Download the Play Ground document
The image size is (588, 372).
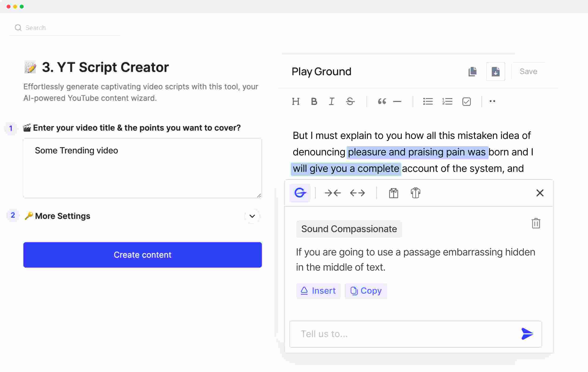(x=495, y=72)
